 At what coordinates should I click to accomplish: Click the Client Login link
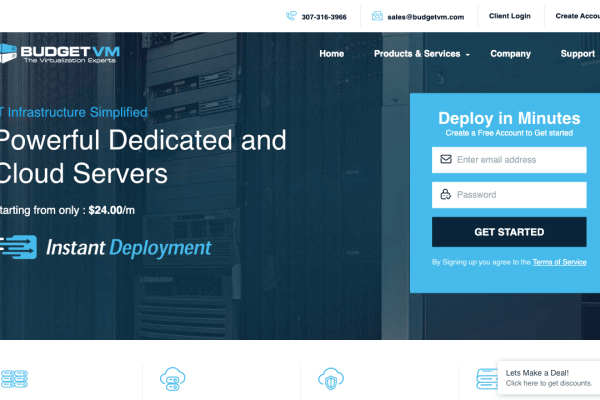coord(510,16)
